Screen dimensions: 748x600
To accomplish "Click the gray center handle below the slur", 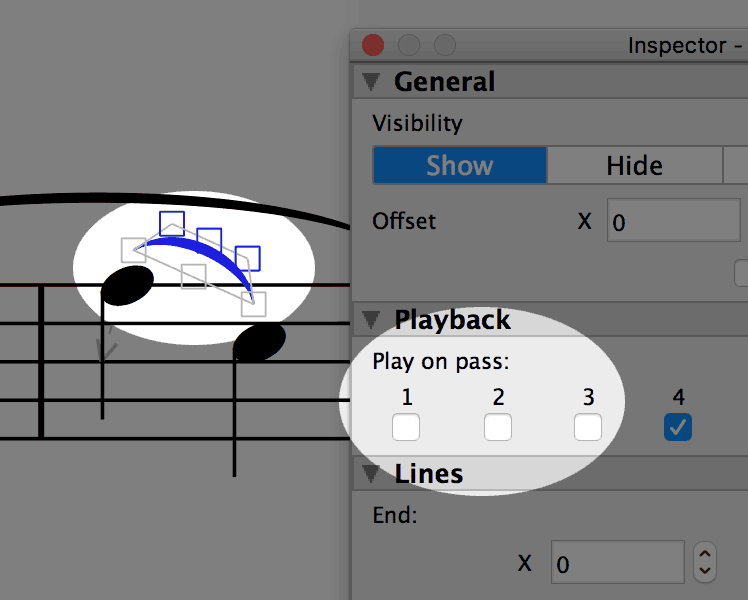I will (194, 277).
